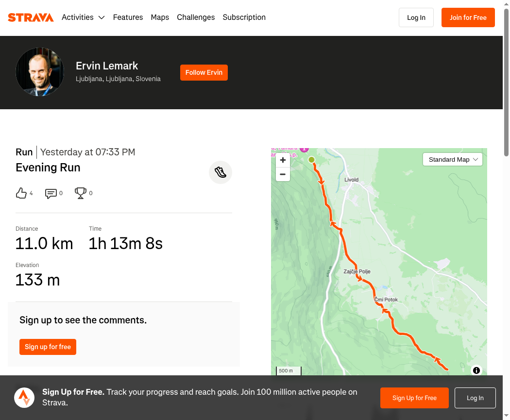Zoom out the map with minus button

(283, 174)
